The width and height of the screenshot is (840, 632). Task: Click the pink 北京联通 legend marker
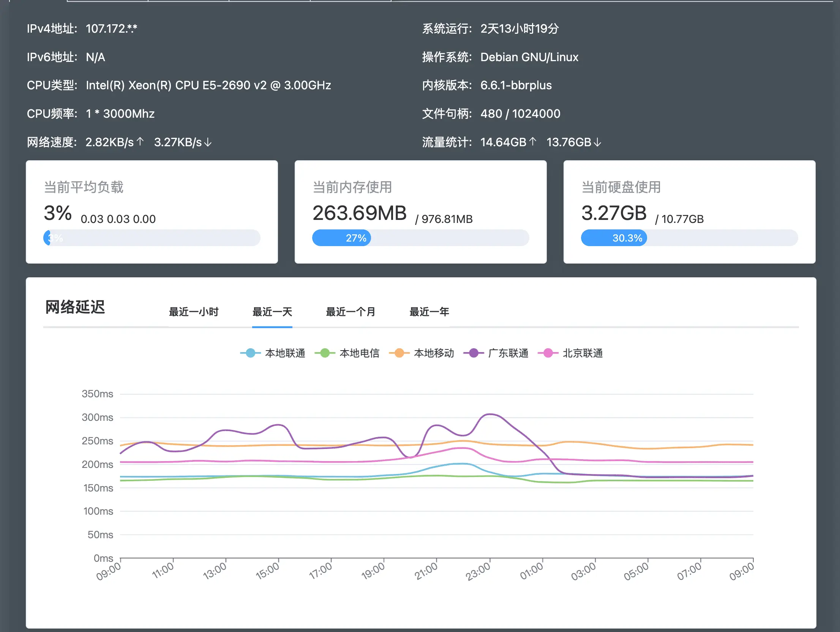tap(548, 353)
